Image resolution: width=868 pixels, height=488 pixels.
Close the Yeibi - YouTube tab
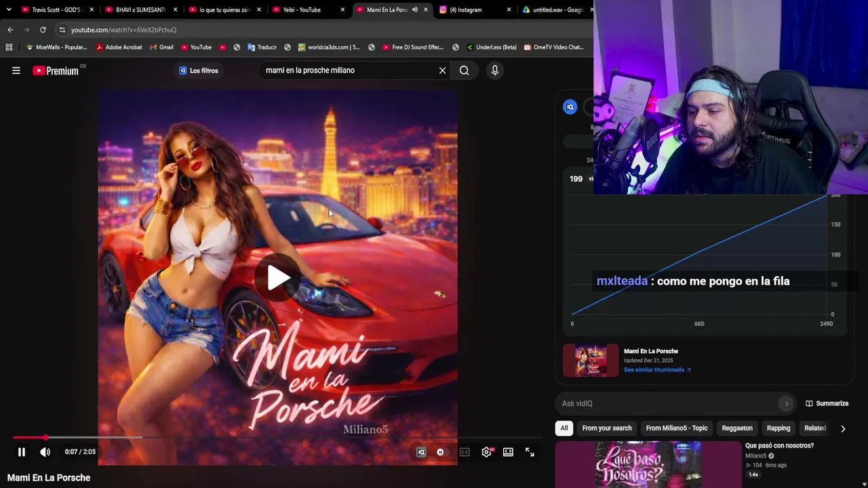(342, 9)
